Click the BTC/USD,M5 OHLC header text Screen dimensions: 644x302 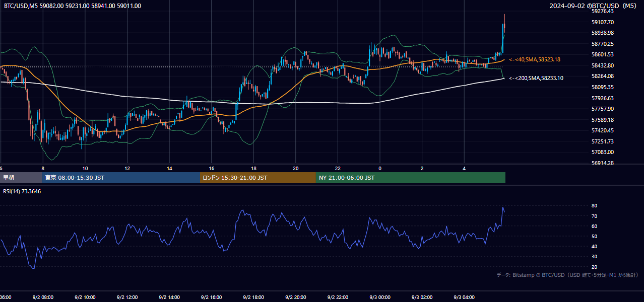tap(73, 6)
